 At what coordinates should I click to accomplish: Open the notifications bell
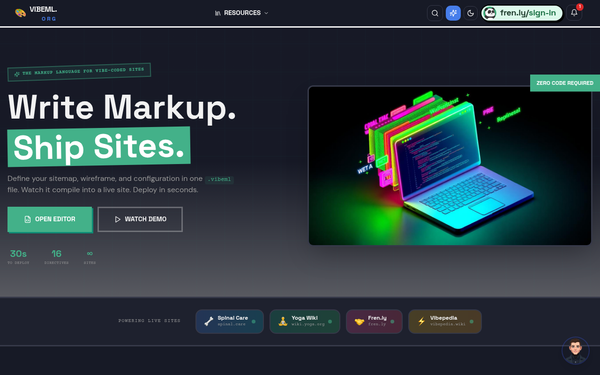(x=574, y=13)
